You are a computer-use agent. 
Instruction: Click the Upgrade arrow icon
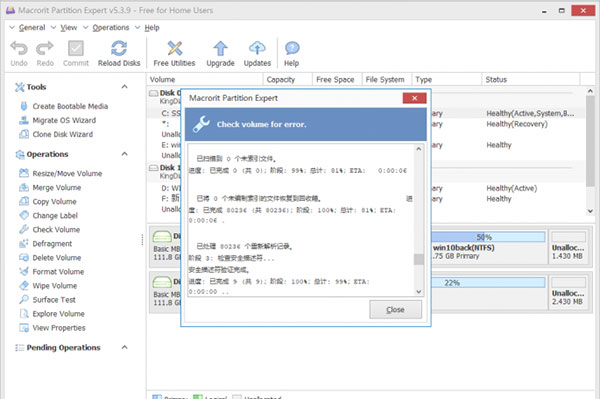[220, 49]
